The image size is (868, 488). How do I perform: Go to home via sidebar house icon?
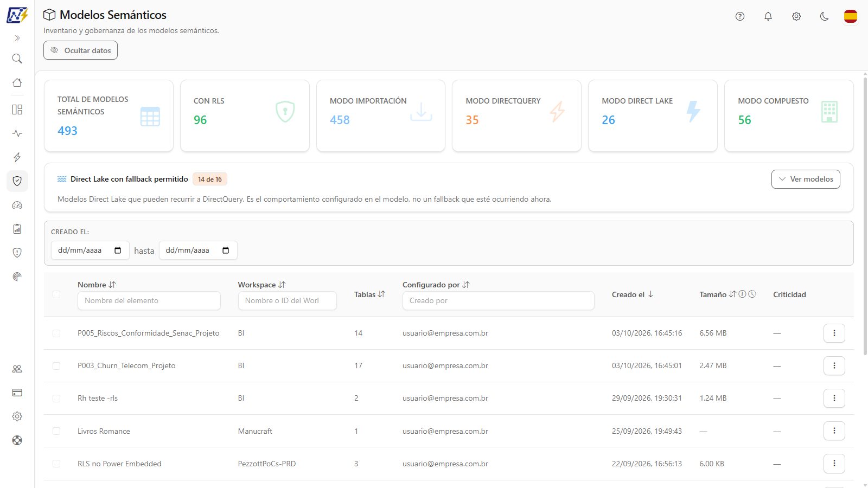coord(17,82)
